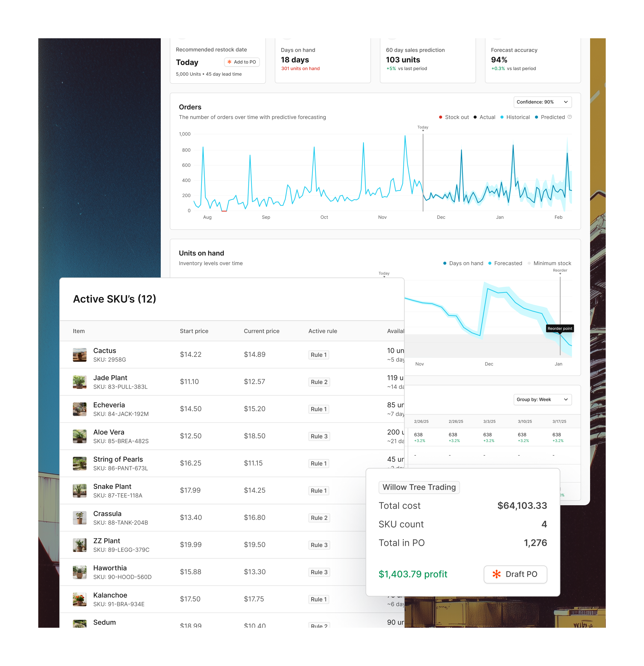Viewport: 644px width, 666px height.
Task: Click the Jade Plant product image
Action: click(x=79, y=382)
